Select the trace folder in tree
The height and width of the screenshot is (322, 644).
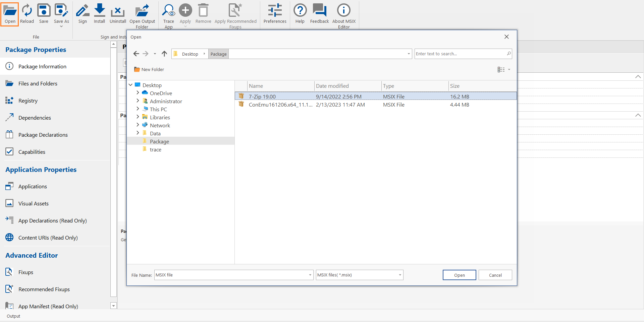tap(155, 149)
